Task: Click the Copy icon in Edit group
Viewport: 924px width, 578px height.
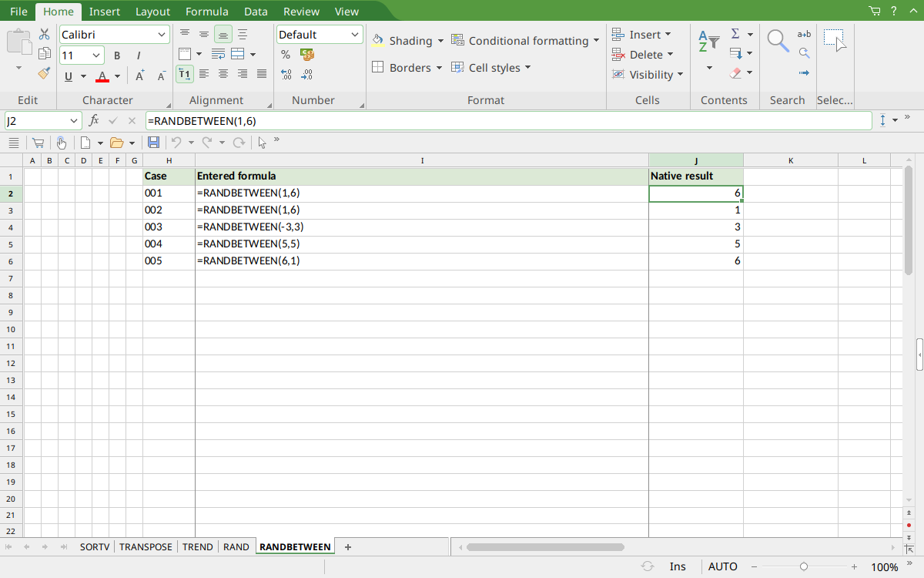Action: 45,54
